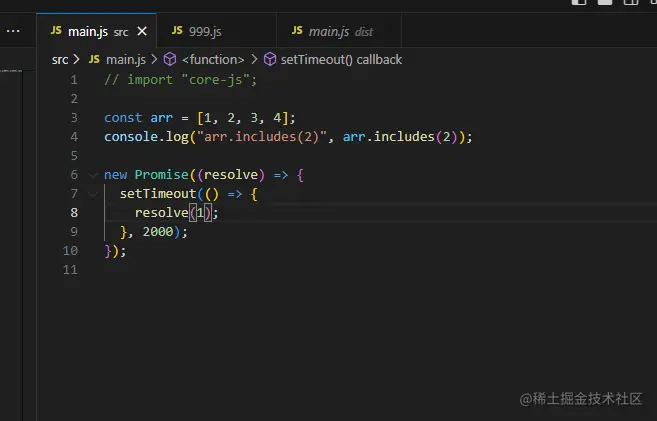
Task: Open the more actions ellipsis menu
Action: [13, 31]
